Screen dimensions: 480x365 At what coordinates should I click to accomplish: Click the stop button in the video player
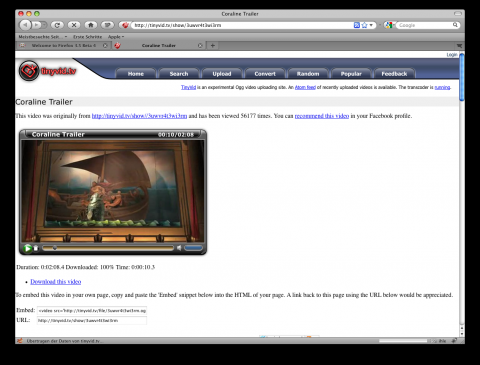[x=36, y=248]
